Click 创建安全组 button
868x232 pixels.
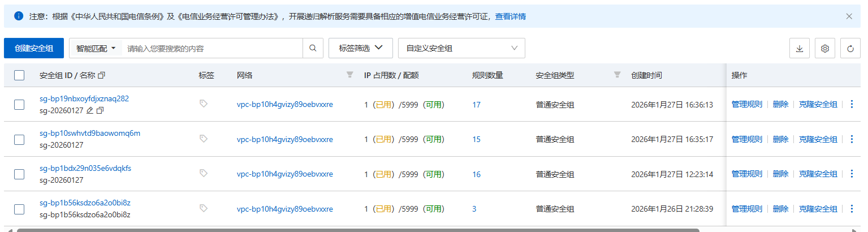pyautogui.click(x=34, y=48)
